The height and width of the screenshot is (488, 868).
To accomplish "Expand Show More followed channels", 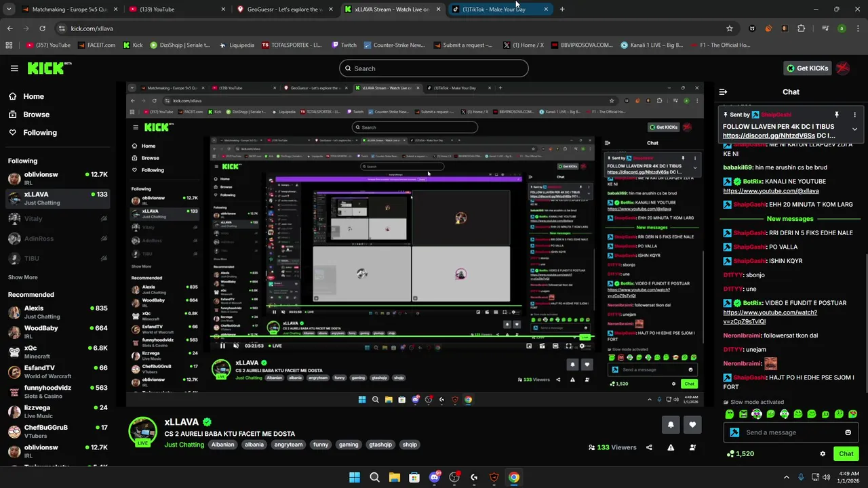I will [22, 277].
